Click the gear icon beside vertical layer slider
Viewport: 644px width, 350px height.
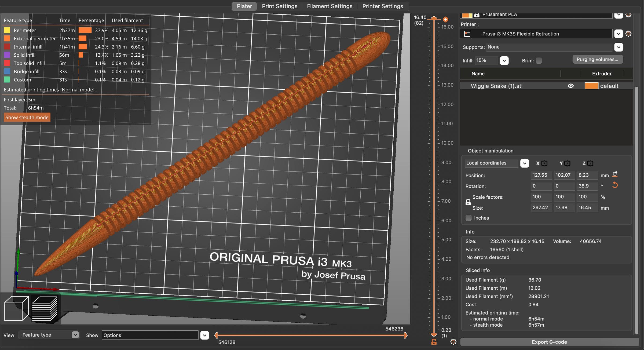point(453,342)
